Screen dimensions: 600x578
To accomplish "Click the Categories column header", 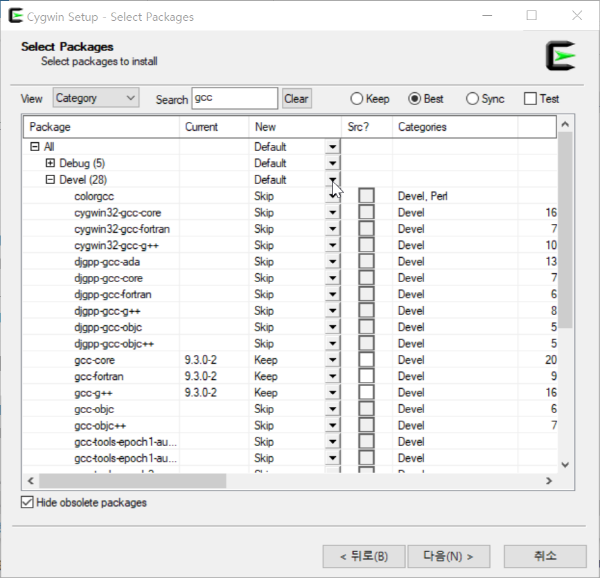I will pos(455,127).
